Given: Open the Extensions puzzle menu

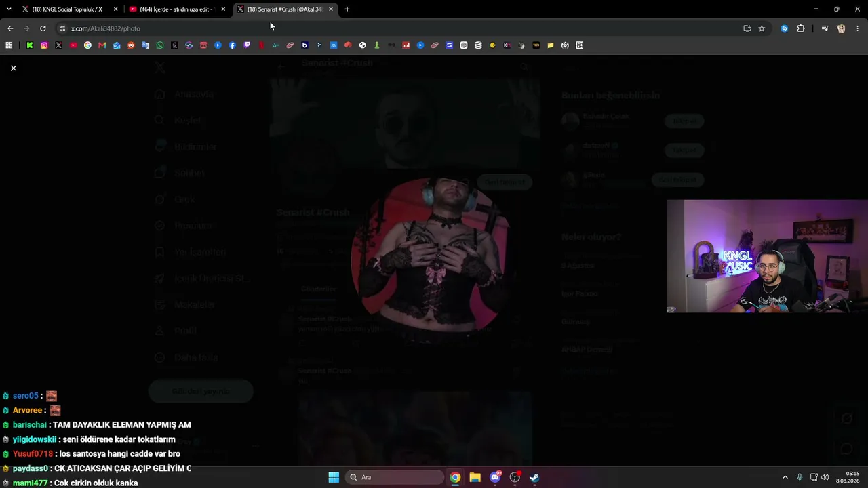Looking at the screenshot, I should click(801, 28).
